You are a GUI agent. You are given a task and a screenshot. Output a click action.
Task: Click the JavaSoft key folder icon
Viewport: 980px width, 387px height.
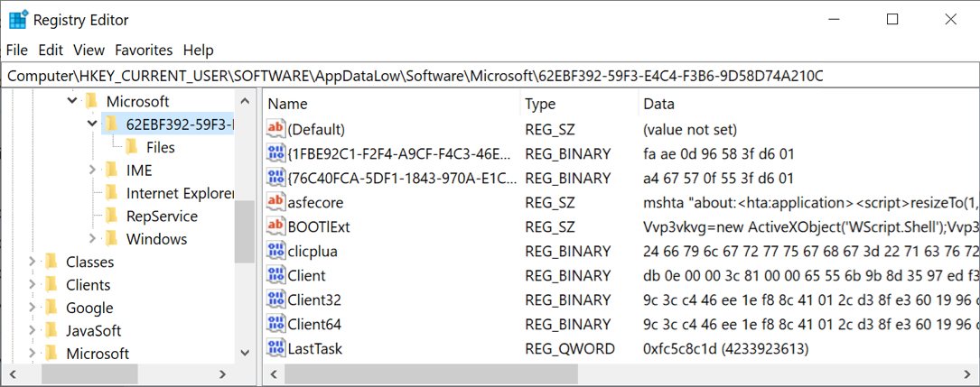click(51, 331)
